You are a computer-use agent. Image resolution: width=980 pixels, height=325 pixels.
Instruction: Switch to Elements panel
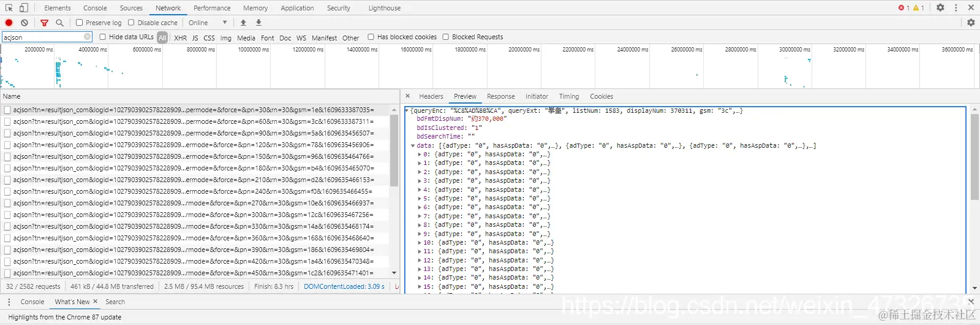[x=58, y=8]
